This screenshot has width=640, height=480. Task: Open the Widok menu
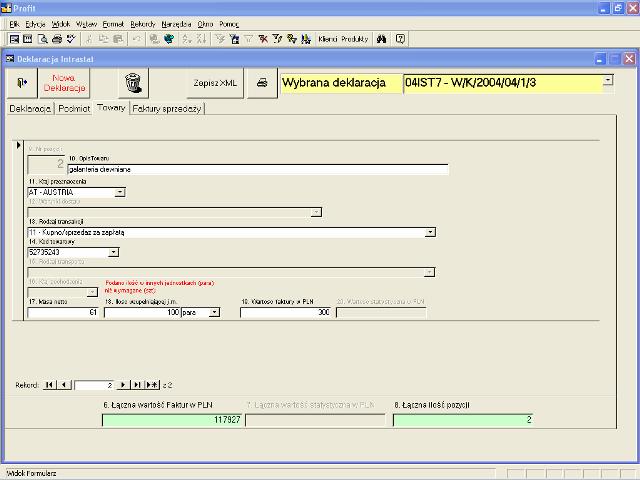pos(61,24)
